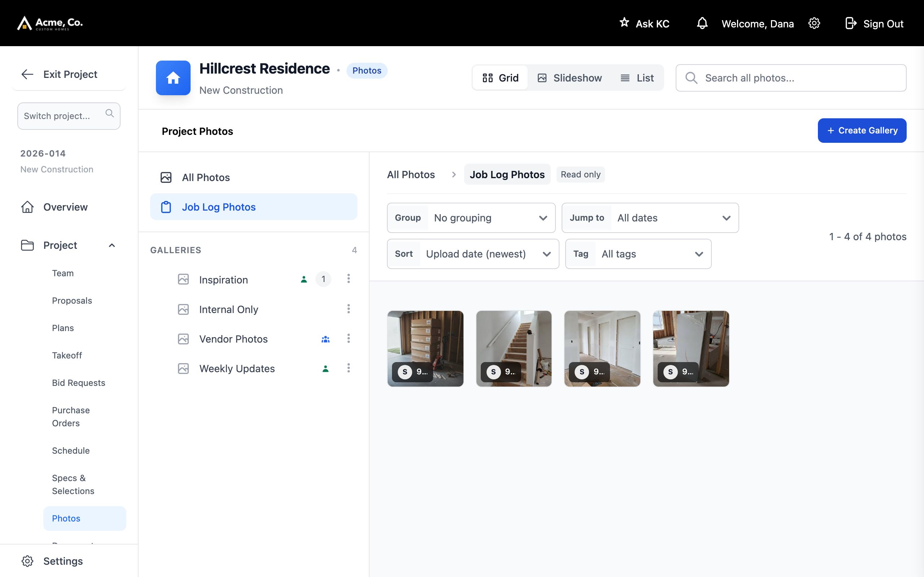Open the staircase photo thumbnail
Viewport: 924px width, 577px height.
[x=514, y=348]
